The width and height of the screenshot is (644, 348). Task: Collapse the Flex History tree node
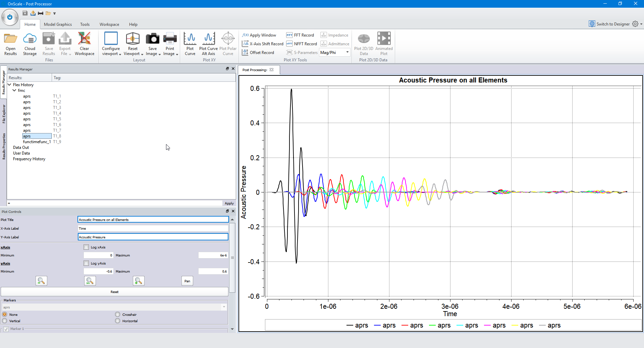9,85
